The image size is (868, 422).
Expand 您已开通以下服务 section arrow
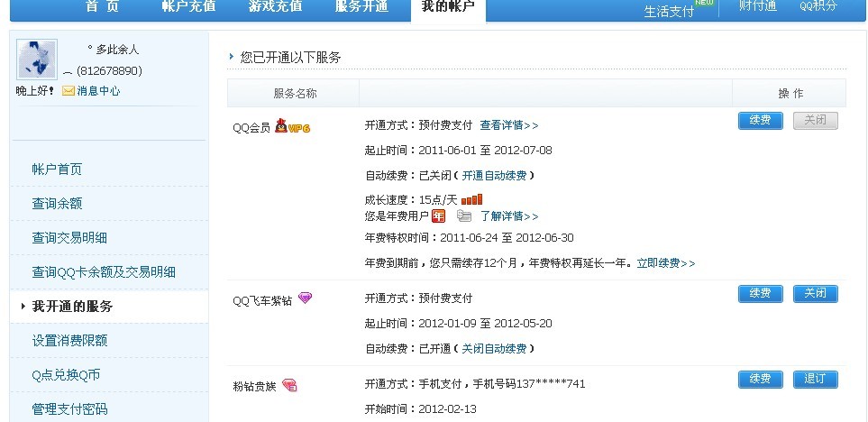[232, 57]
